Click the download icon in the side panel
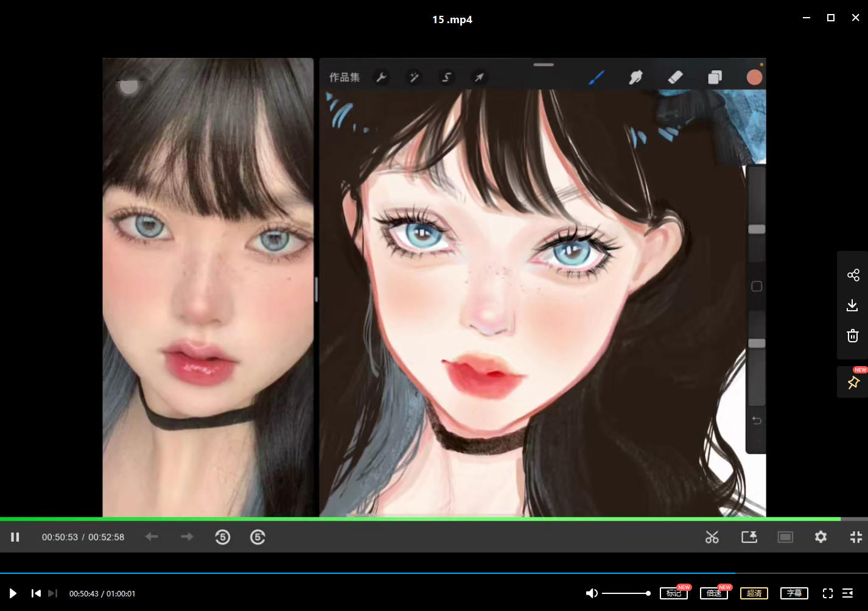This screenshot has height=611, width=868. [x=852, y=305]
